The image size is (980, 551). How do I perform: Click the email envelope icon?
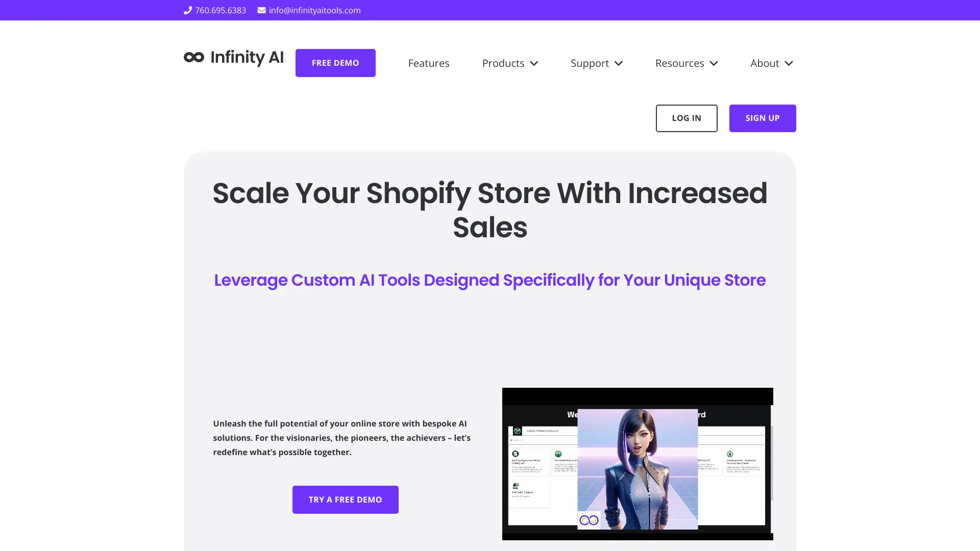(x=261, y=10)
